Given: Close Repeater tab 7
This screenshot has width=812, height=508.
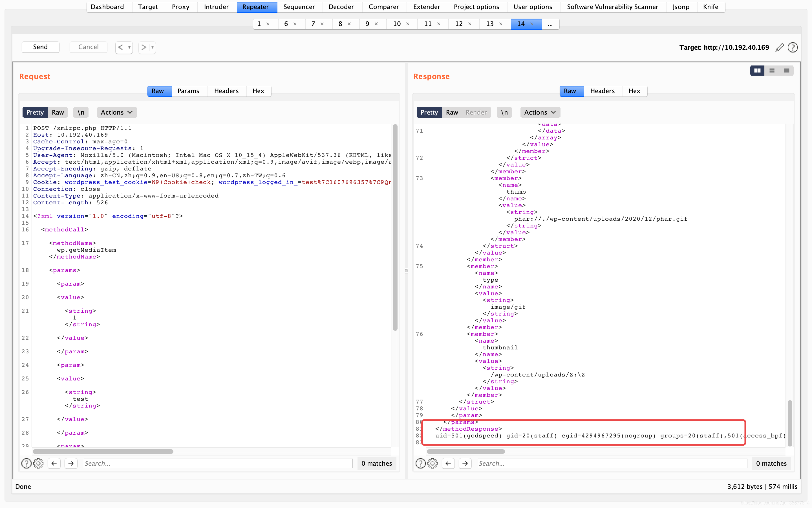Looking at the screenshot, I should click(x=322, y=24).
